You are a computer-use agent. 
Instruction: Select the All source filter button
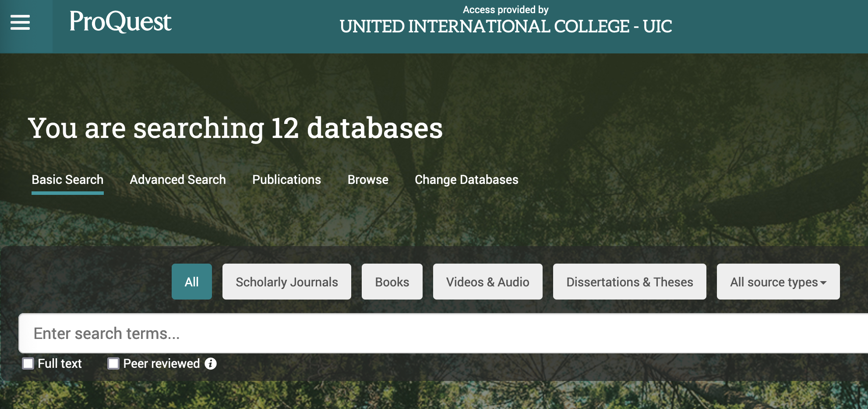[191, 282]
